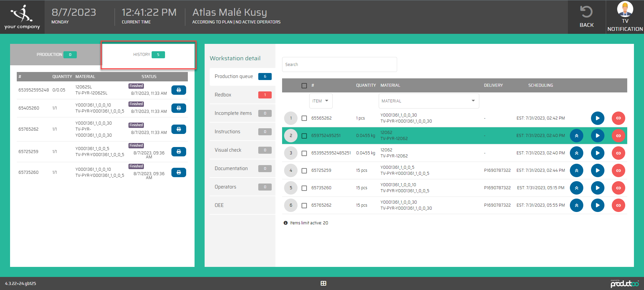Open the MATERIAL filter dropdown
644x290 pixels.
click(428, 101)
